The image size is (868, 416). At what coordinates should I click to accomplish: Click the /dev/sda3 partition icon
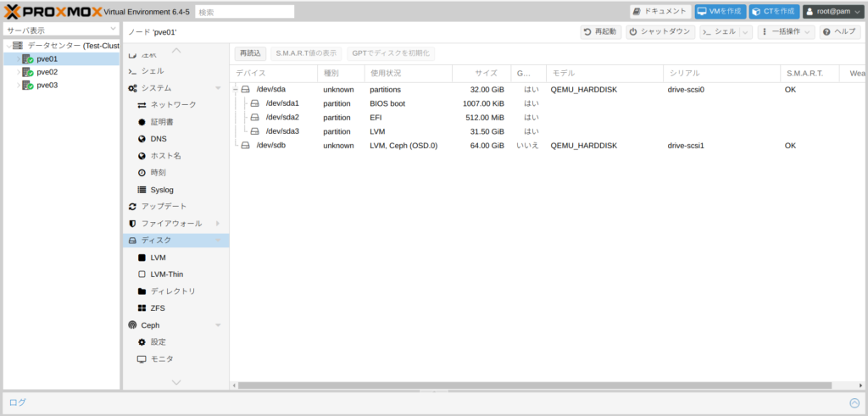point(254,131)
